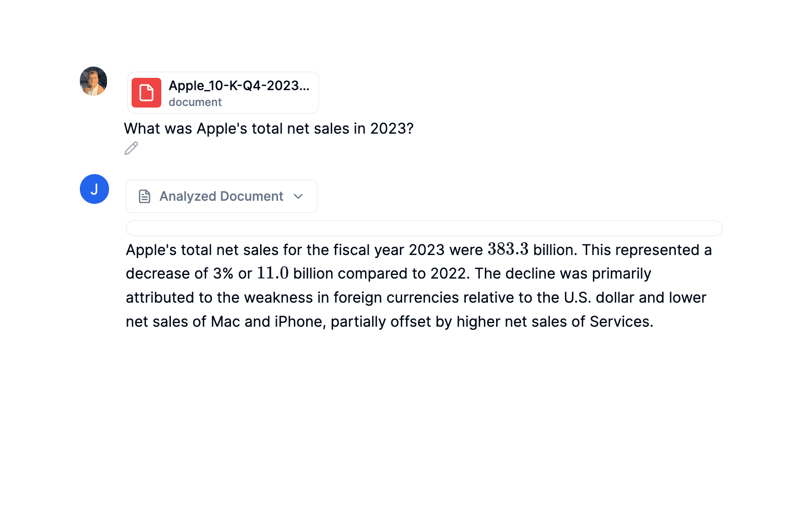Click the word "Mac" in the answer
Screen dimensions: 812x508
tap(225, 322)
